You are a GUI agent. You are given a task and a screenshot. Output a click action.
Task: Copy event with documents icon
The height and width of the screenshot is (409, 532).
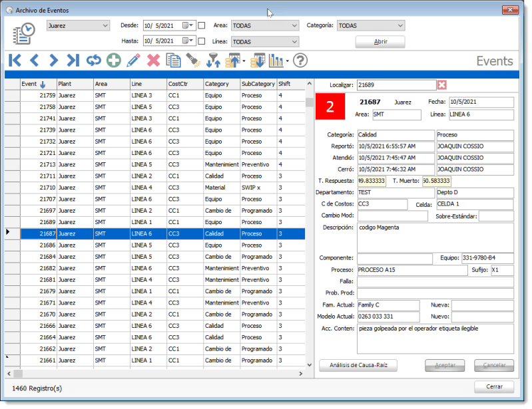(173, 61)
